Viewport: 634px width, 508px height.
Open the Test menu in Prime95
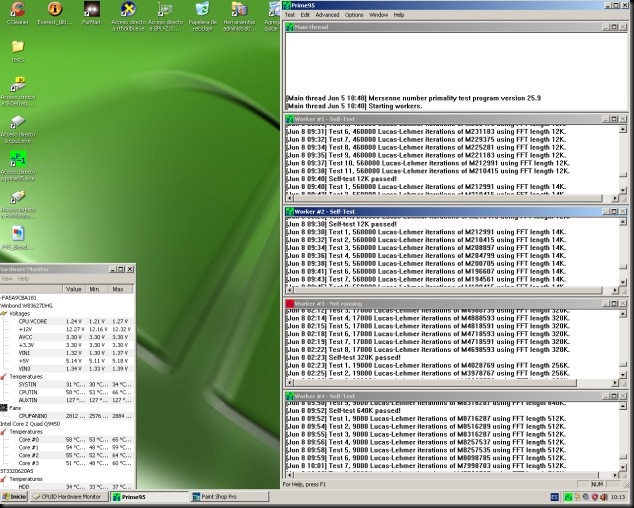[290, 15]
